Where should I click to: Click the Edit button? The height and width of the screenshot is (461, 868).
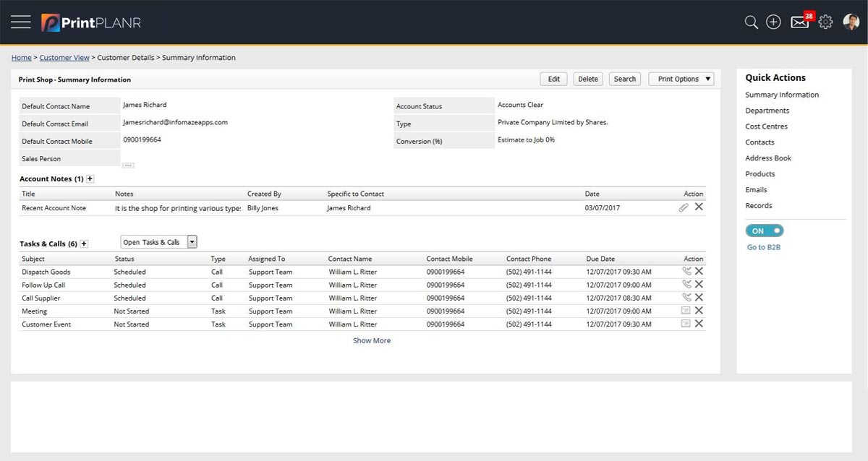tap(554, 79)
